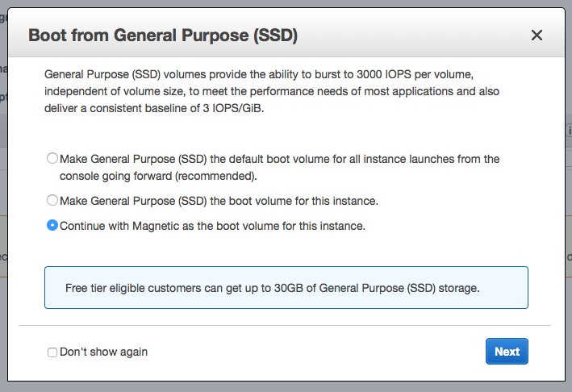Click the 'Don't show again' label text
This screenshot has height=392, width=572.
pos(103,352)
